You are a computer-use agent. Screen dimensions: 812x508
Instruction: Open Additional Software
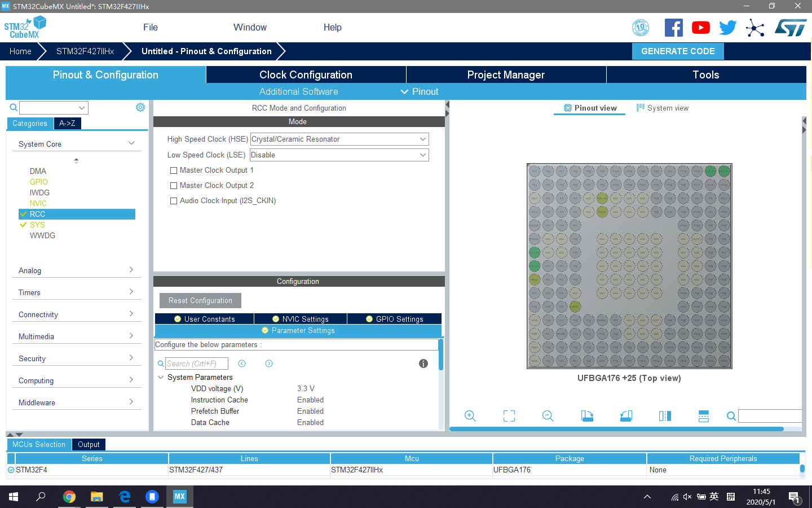299,91
